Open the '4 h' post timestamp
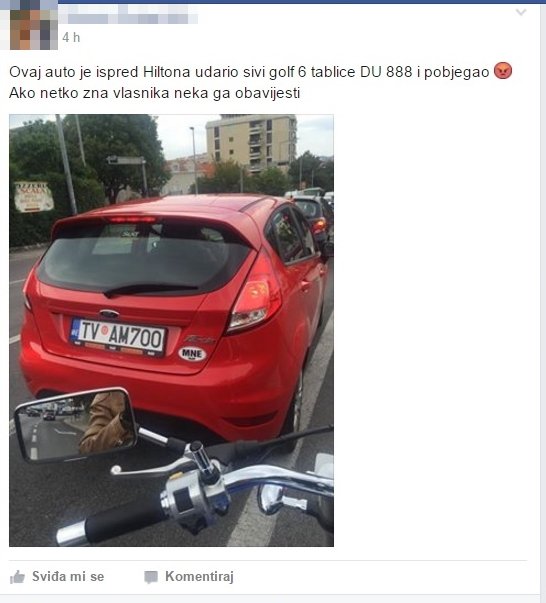 click(71, 37)
